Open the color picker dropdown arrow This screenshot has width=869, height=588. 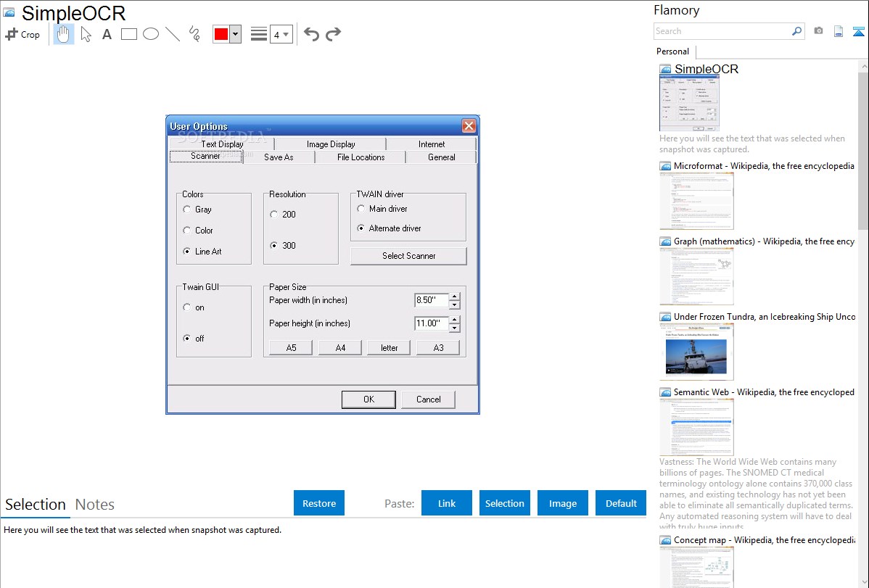236,34
